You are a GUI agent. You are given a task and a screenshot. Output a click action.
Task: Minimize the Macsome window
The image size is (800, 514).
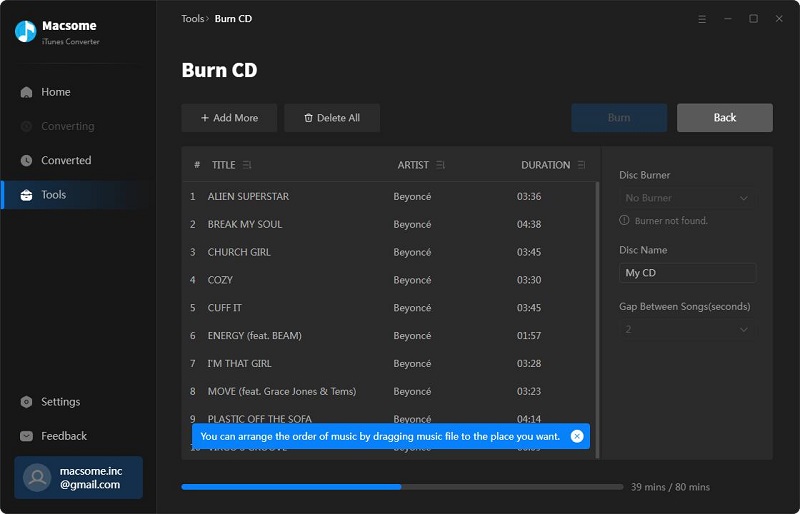tap(728, 19)
